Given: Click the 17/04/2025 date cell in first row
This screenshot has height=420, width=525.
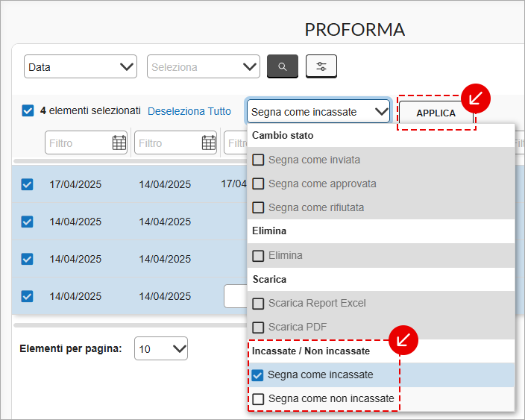Looking at the screenshot, I should (x=75, y=184).
